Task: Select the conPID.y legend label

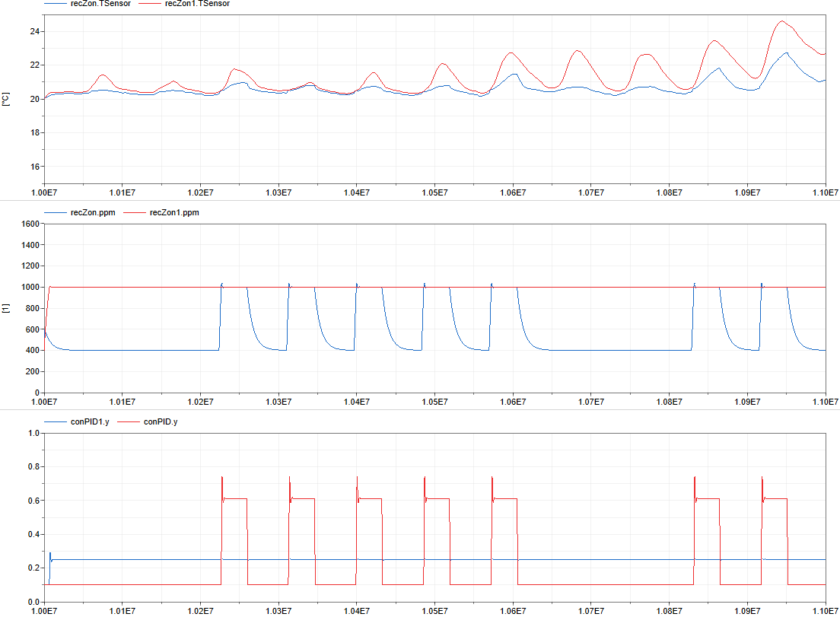Action: click(164, 421)
